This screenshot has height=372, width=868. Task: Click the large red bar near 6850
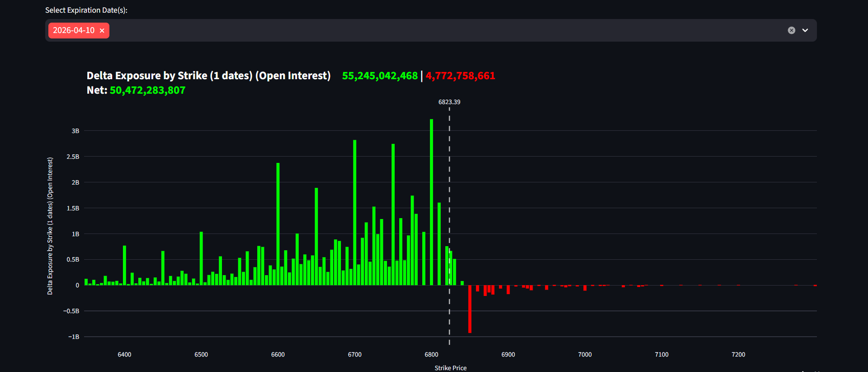(470, 309)
